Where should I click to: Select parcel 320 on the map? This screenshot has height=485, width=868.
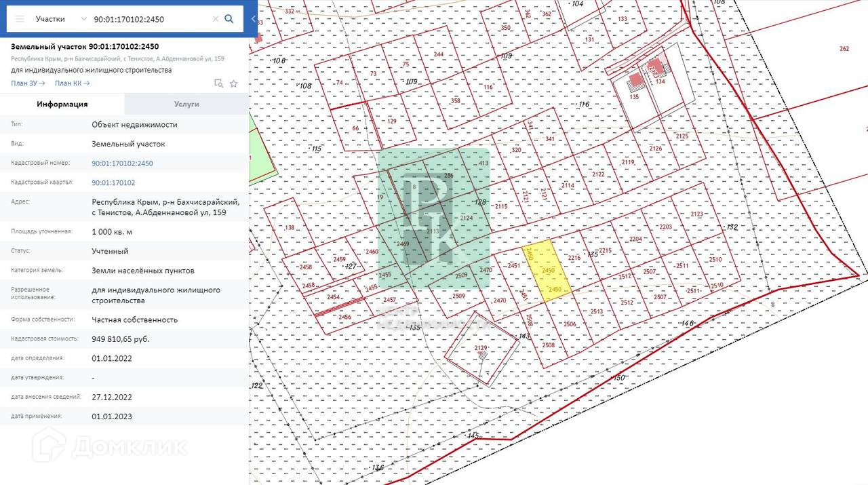point(517,151)
